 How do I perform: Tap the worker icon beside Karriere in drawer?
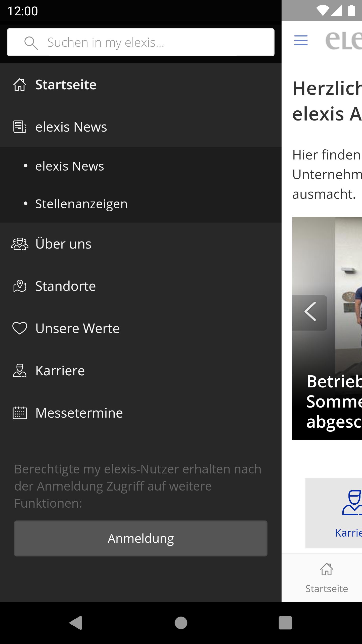20,371
